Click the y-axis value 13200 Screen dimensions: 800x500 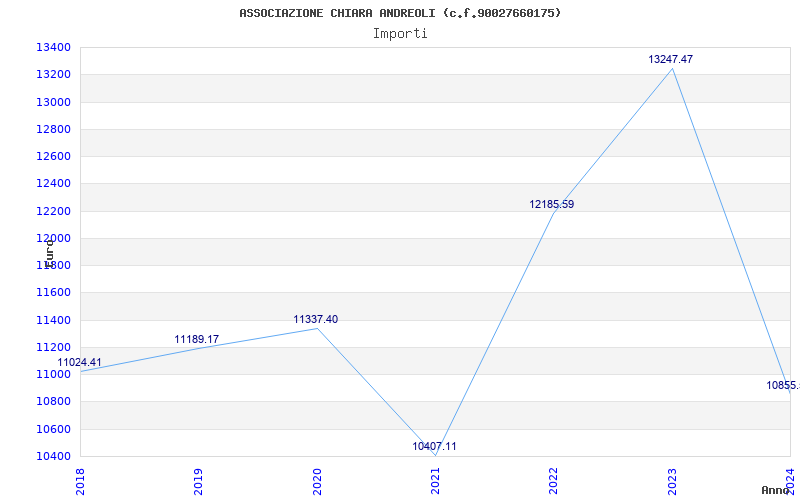pyautogui.click(x=53, y=74)
